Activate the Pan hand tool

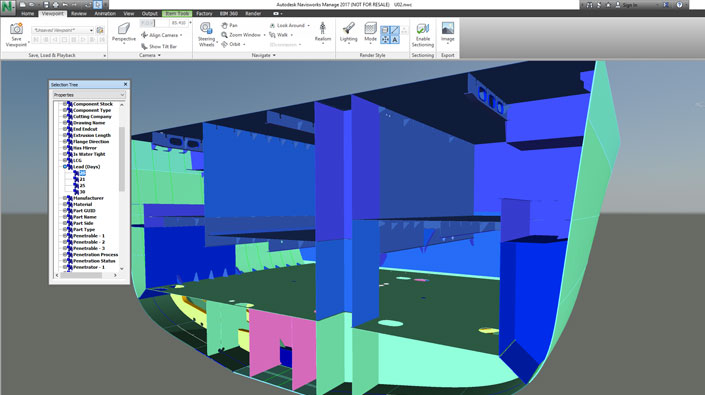229,25
